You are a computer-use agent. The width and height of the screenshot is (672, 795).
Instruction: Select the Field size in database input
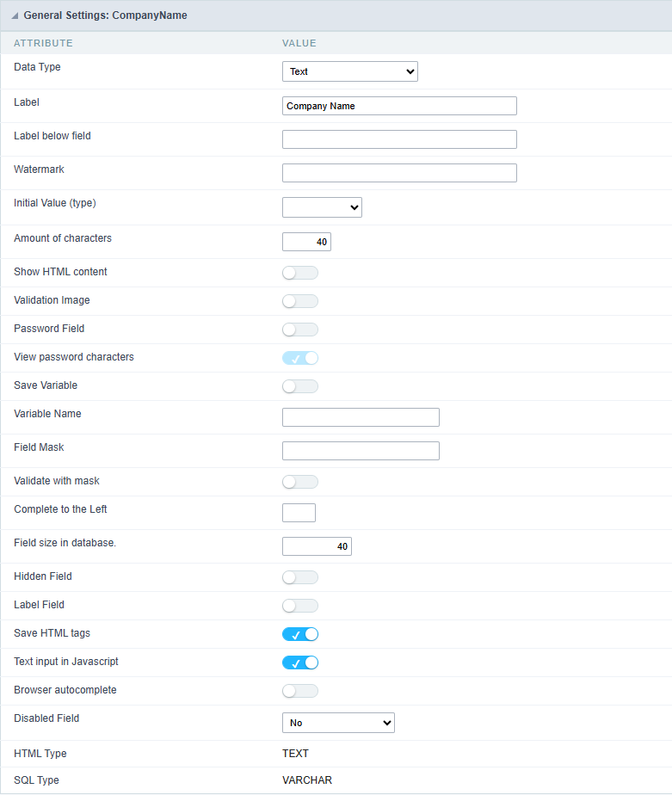point(317,546)
